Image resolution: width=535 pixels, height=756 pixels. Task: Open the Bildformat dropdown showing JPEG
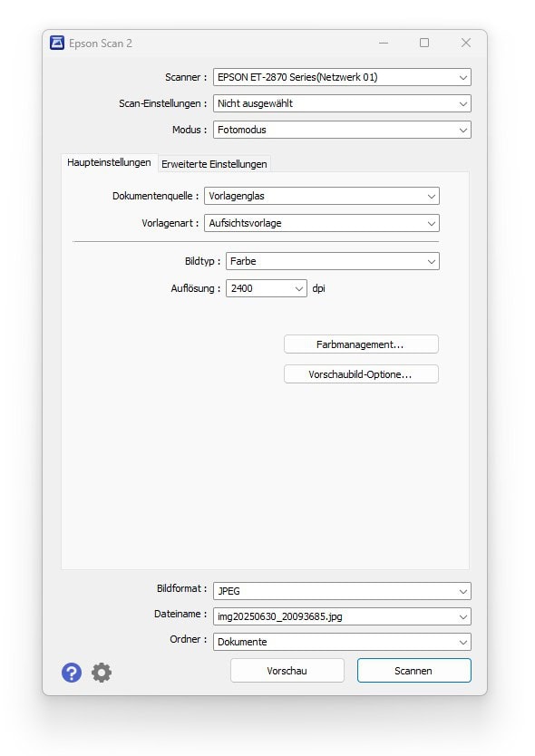(x=342, y=591)
